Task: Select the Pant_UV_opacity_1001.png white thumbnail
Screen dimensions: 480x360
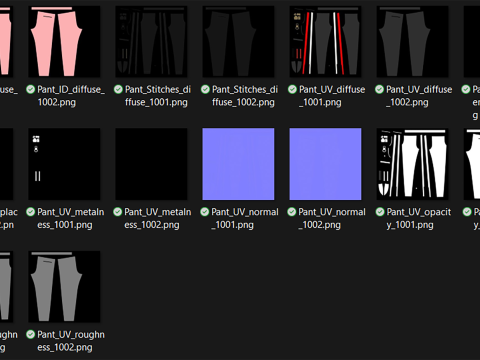Action: [412, 164]
